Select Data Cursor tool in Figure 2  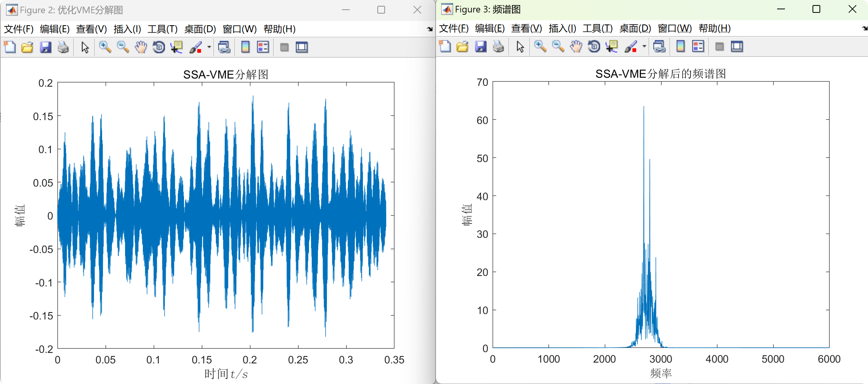click(x=177, y=47)
